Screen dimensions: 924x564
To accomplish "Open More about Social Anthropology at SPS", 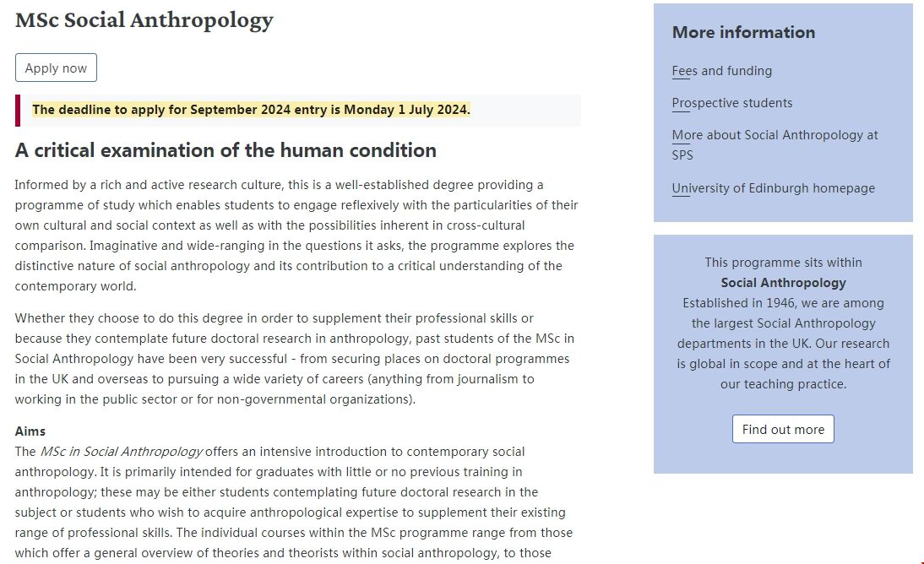I will tap(775, 135).
